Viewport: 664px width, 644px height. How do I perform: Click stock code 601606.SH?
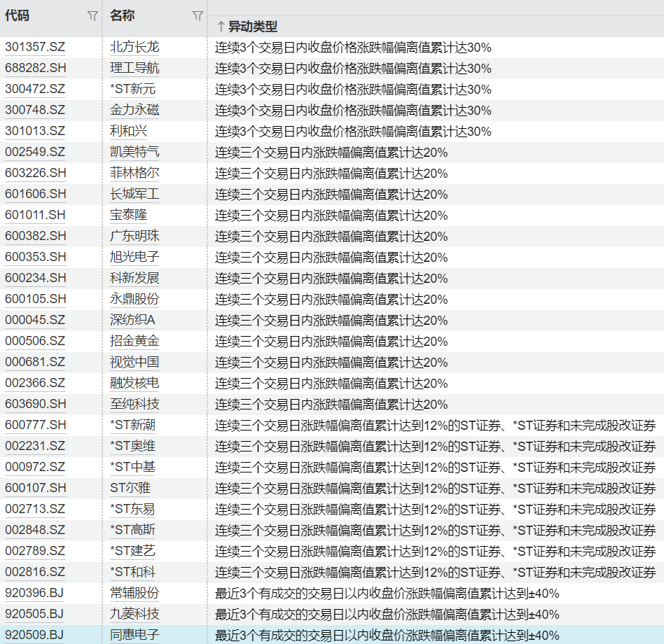[35, 195]
